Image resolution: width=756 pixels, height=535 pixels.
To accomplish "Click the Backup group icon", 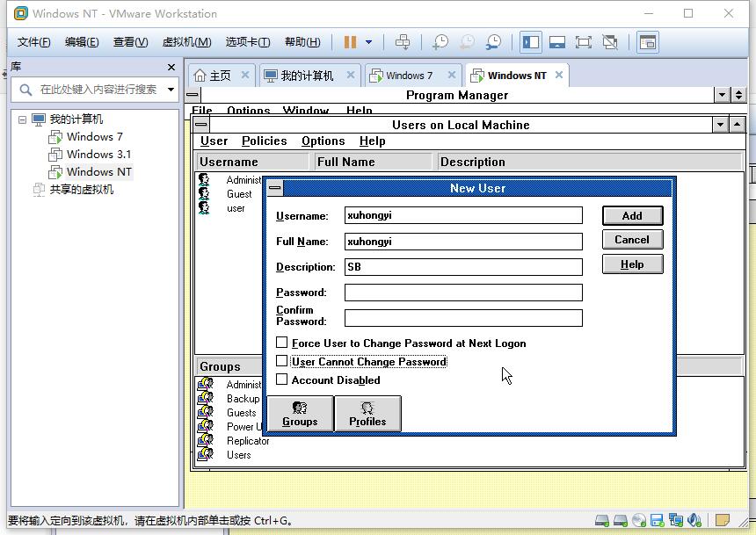I will tap(206, 398).
